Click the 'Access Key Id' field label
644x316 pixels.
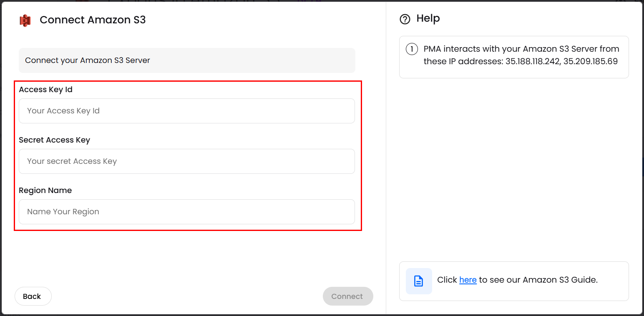(46, 90)
